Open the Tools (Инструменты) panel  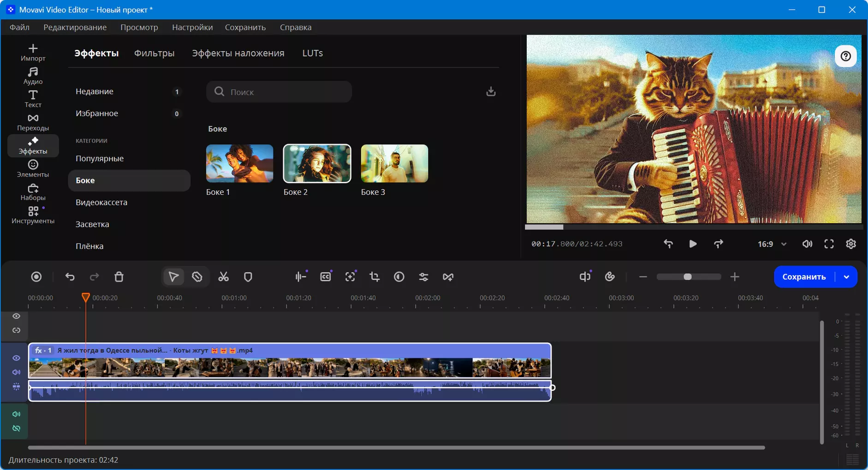33,215
